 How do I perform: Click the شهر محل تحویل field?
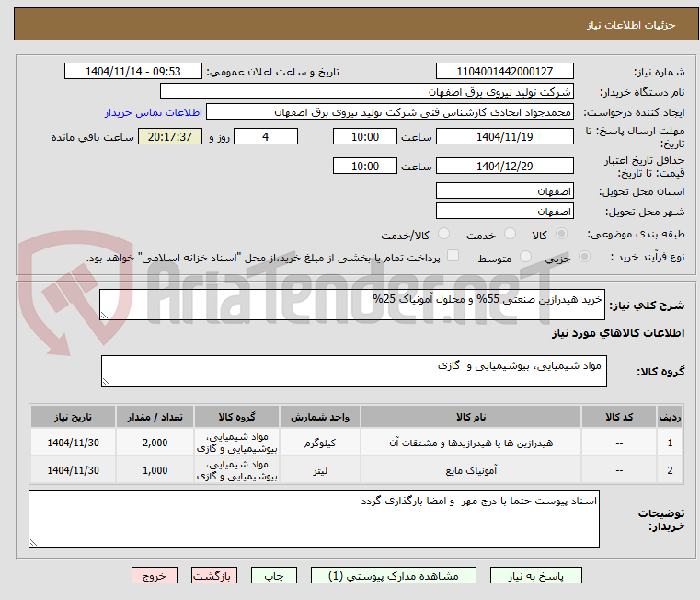point(504,212)
